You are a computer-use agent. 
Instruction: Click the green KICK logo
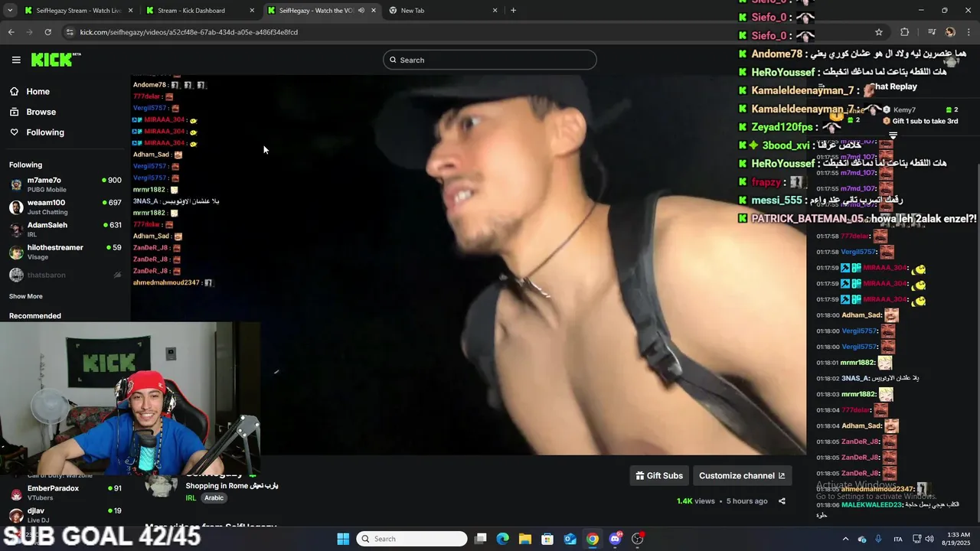(56, 60)
